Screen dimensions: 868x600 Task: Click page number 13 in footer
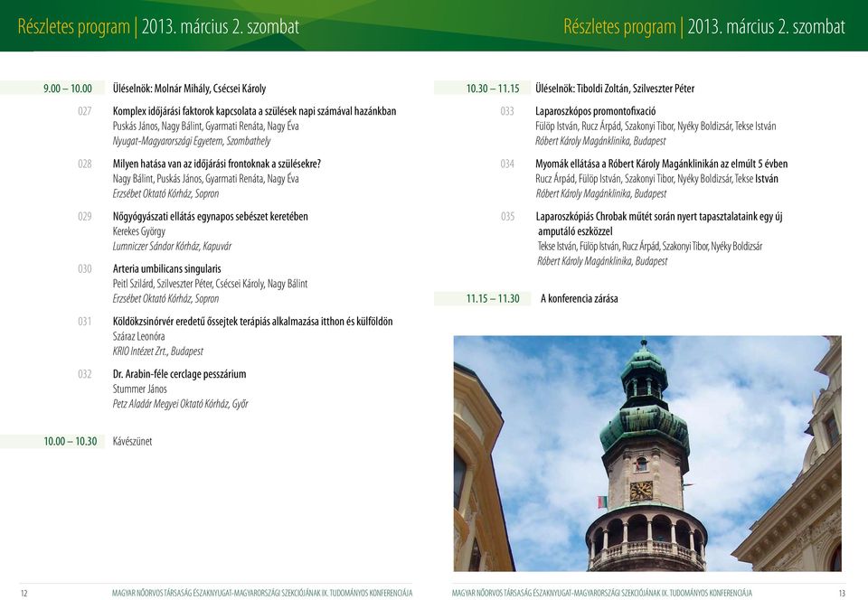point(842,594)
